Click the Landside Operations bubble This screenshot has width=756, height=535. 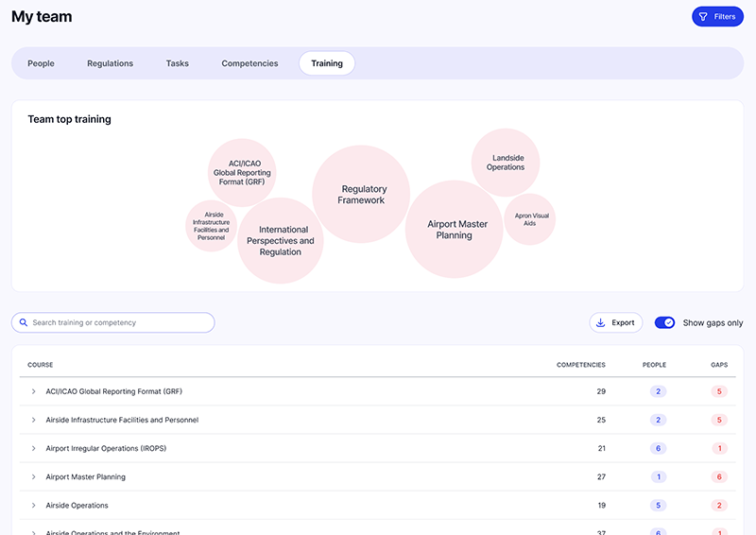pos(506,163)
